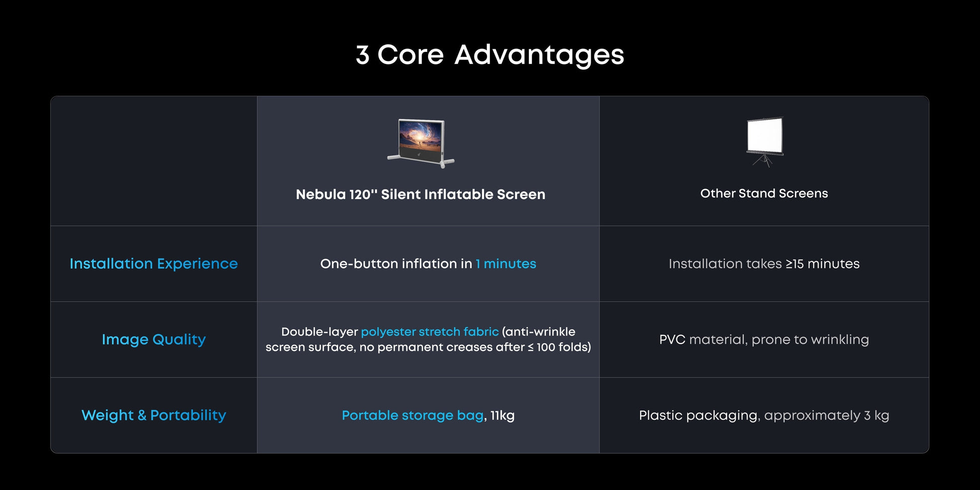Select the 'Weight & Portability' row label

pyautogui.click(x=154, y=415)
